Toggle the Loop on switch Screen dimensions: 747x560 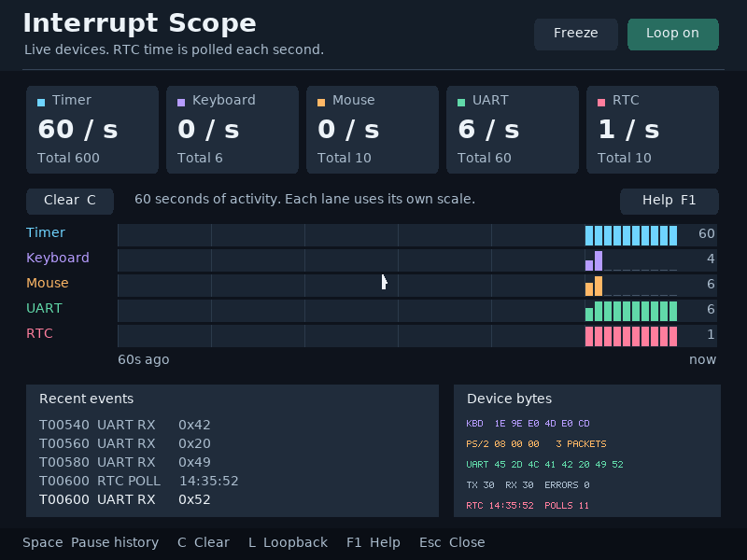672,35
